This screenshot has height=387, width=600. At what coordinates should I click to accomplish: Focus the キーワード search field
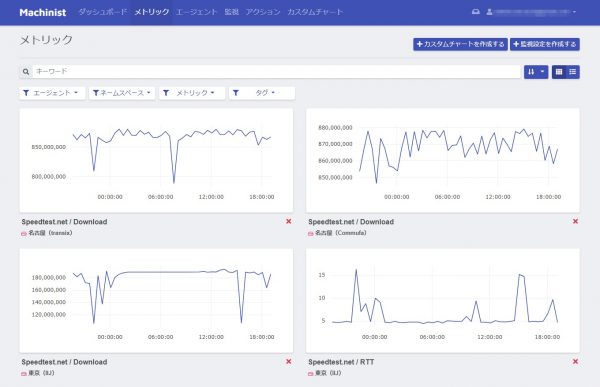[276, 72]
